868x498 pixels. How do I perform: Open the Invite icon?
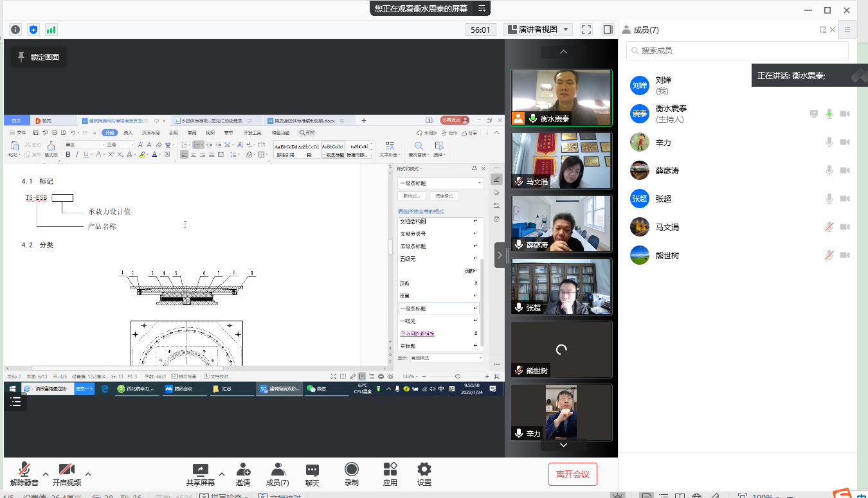tap(242, 470)
